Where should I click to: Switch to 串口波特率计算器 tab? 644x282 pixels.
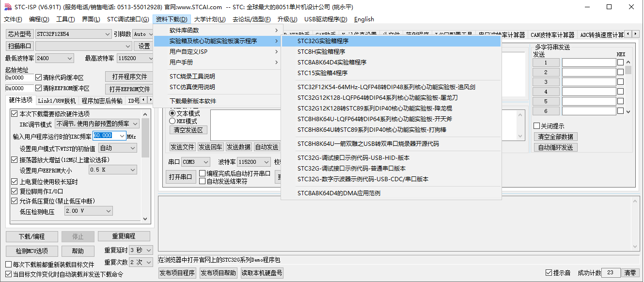point(502,35)
